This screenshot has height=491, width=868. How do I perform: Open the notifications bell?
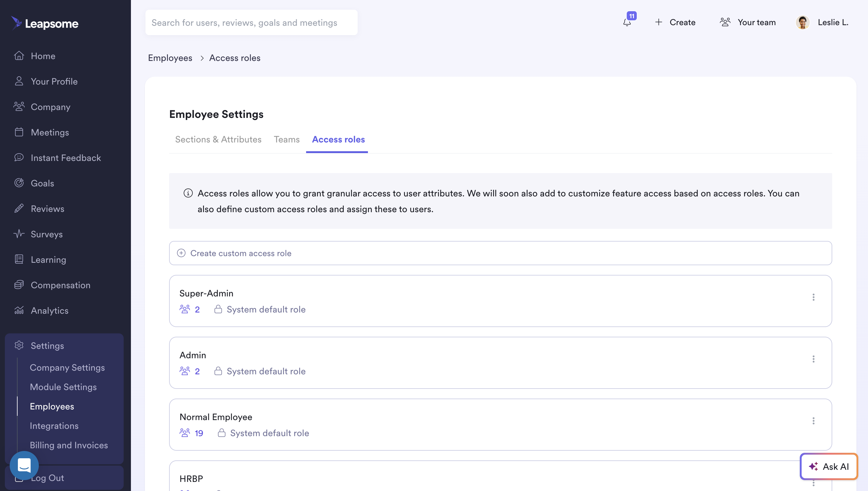[627, 23]
